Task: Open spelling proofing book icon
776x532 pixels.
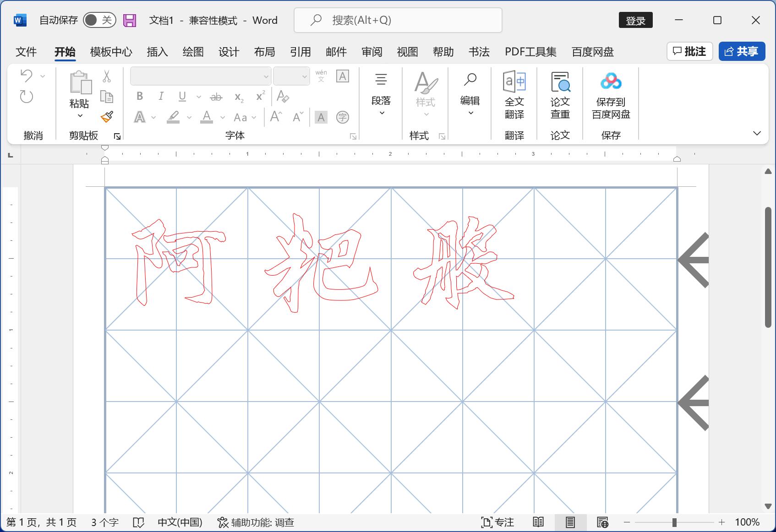Action: pos(138,522)
